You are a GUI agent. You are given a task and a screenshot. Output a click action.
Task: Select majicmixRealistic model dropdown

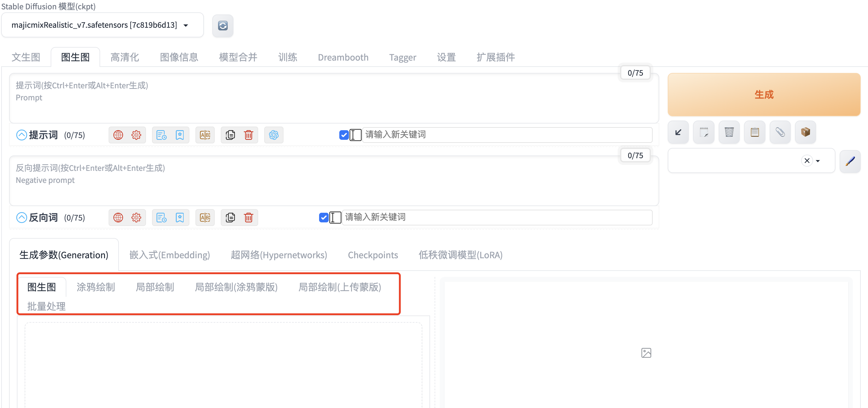(x=102, y=25)
